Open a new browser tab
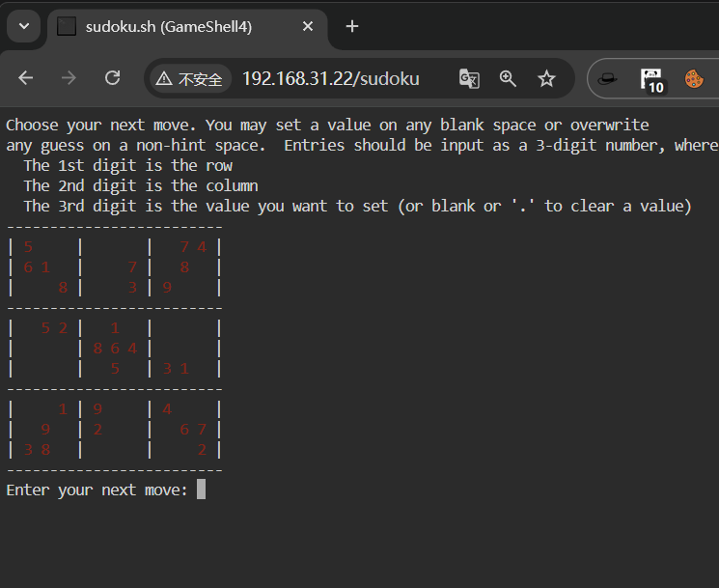 click(x=352, y=26)
